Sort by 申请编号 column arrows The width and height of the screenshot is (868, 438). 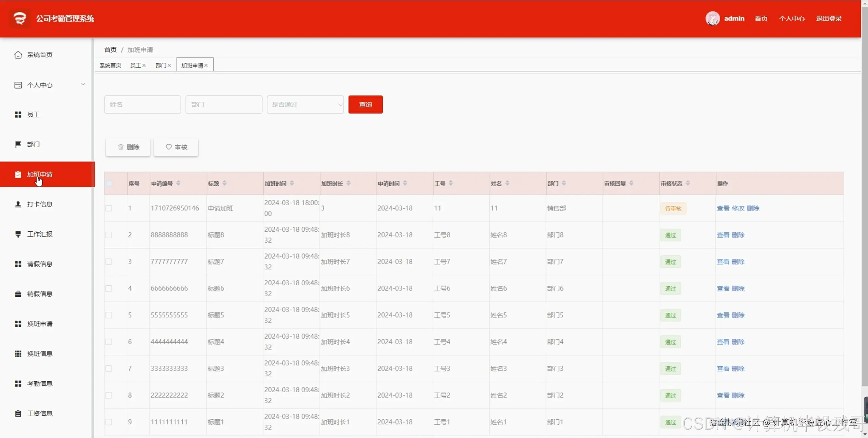pyautogui.click(x=178, y=183)
